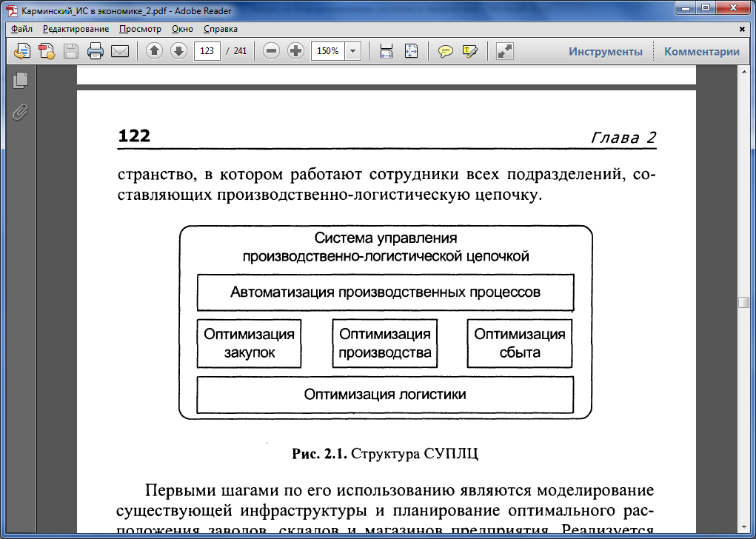This screenshot has height=539, width=756.
Task: Click the Автоматизация производственных процессов box
Action: tap(385, 292)
